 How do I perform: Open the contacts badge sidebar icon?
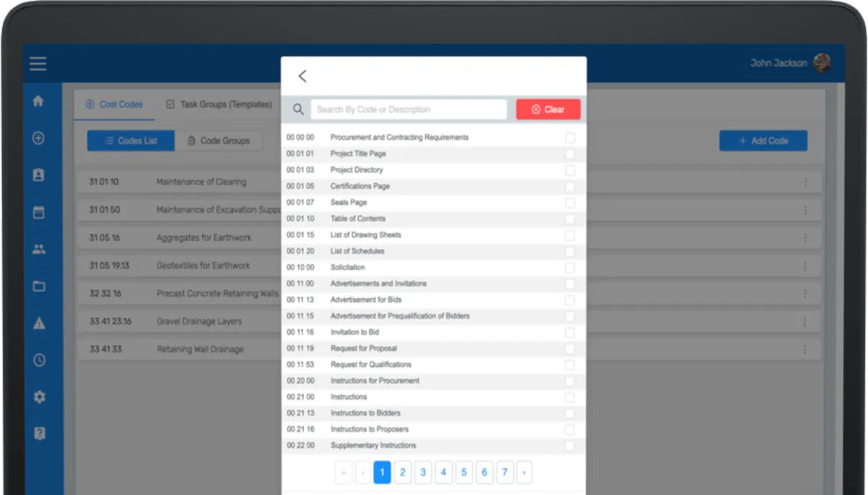39,175
